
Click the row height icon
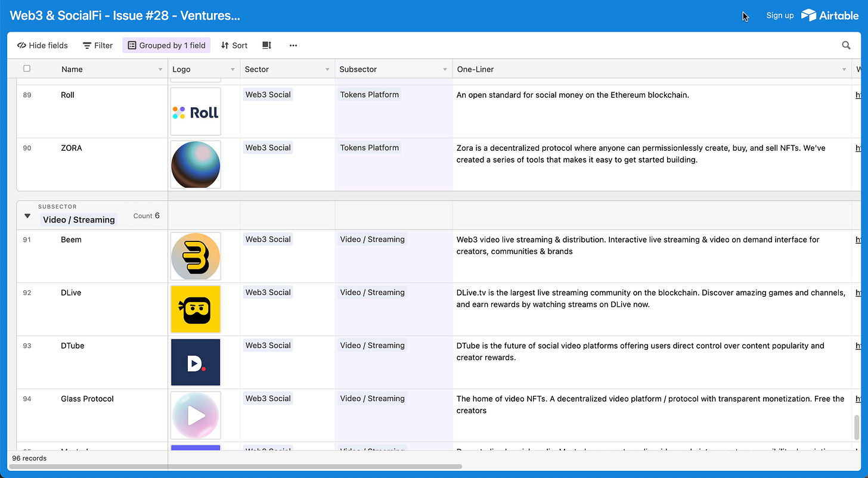(267, 45)
